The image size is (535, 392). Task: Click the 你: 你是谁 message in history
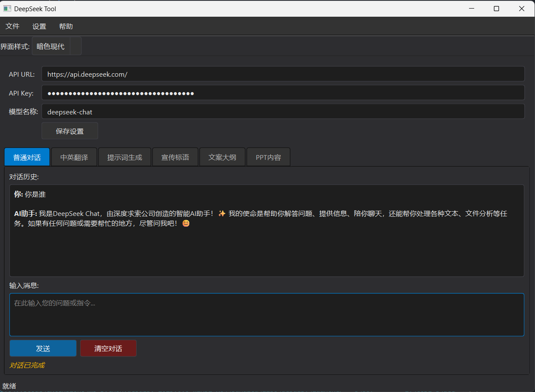coord(30,195)
